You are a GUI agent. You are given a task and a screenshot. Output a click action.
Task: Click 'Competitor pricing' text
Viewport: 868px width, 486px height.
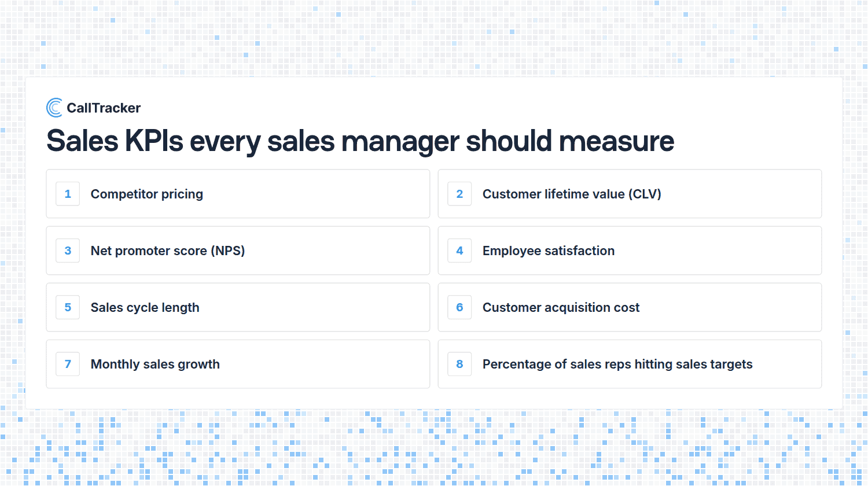click(147, 194)
